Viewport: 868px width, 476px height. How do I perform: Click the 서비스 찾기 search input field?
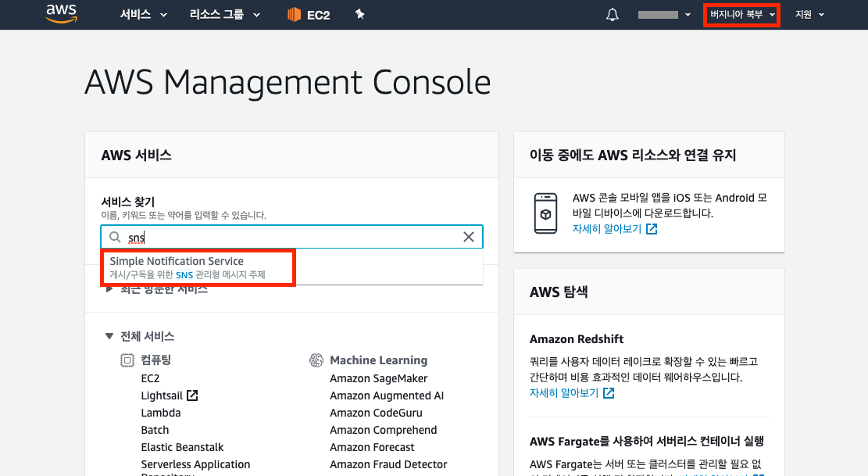291,237
